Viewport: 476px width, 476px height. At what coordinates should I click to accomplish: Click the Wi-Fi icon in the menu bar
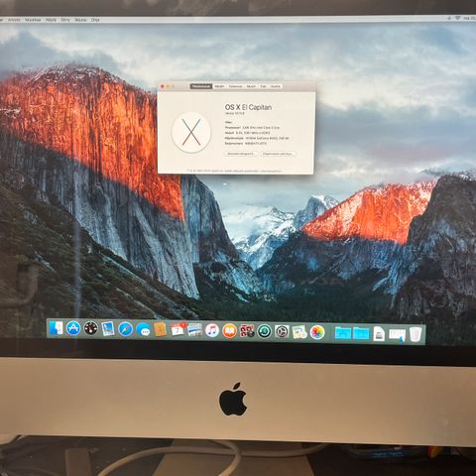point(457,19)
